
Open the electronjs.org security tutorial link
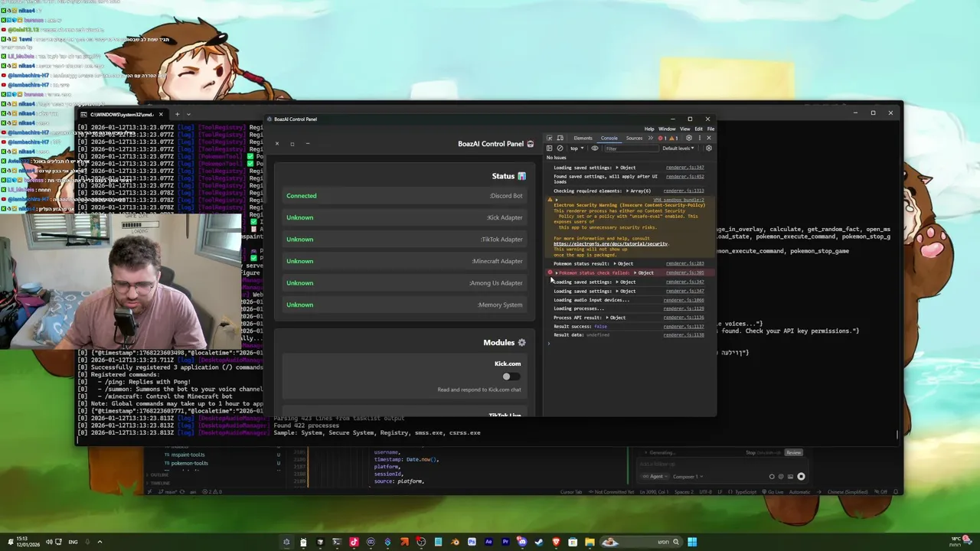pos(611,243)
